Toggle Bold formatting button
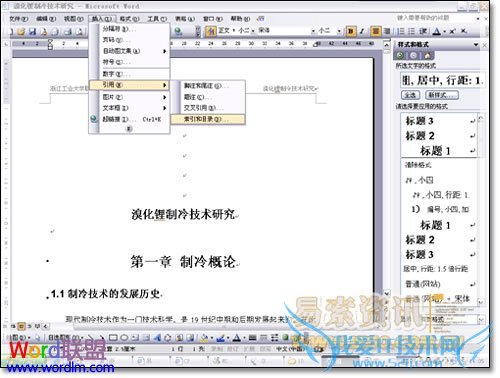 tap(350, 31)
